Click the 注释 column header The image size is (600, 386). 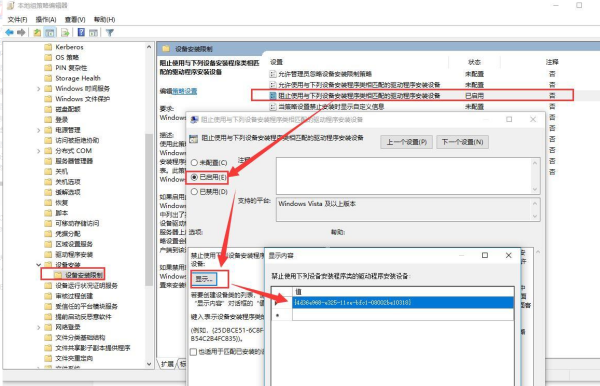[x=552, y=62]
